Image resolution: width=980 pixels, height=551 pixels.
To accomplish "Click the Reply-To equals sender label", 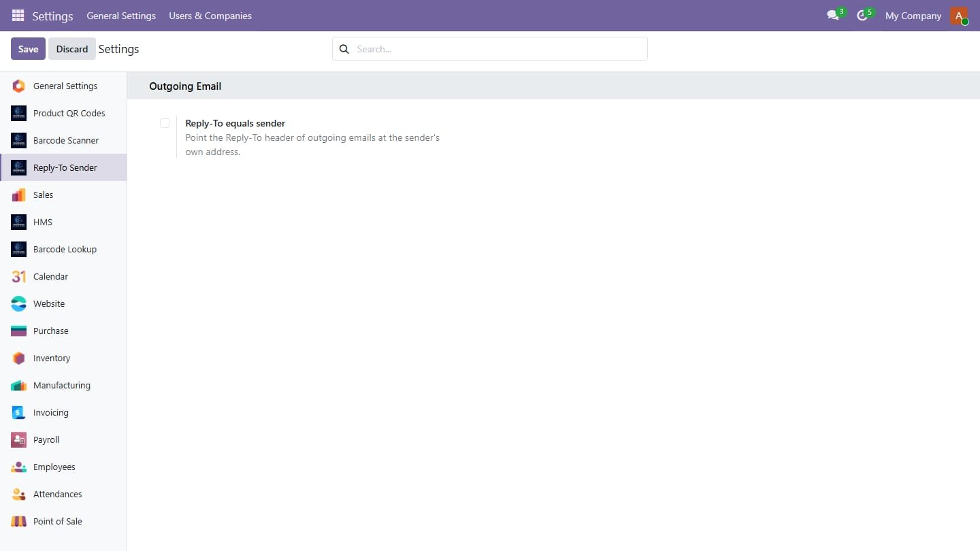I will [x=235, y=123].
